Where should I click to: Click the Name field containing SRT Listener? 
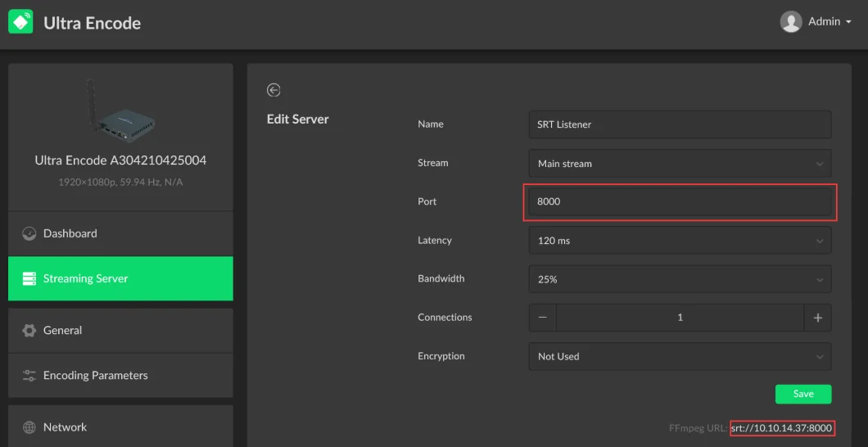[x=680, y=124]
